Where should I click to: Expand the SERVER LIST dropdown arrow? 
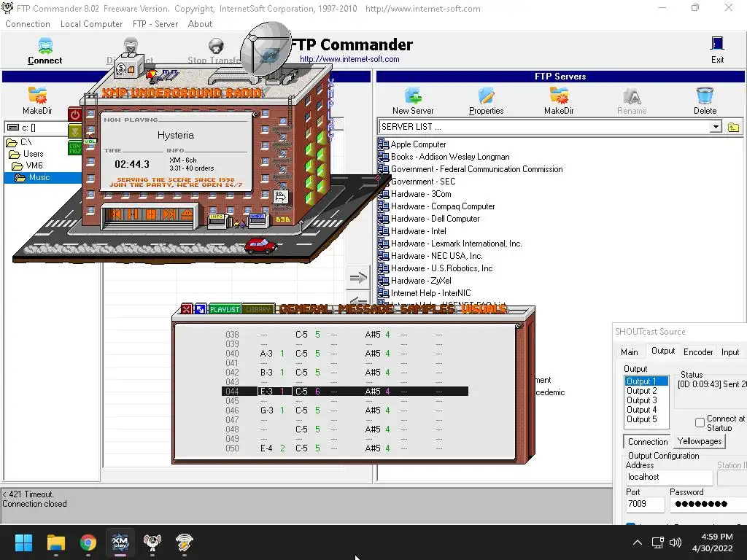coord(716,127)
